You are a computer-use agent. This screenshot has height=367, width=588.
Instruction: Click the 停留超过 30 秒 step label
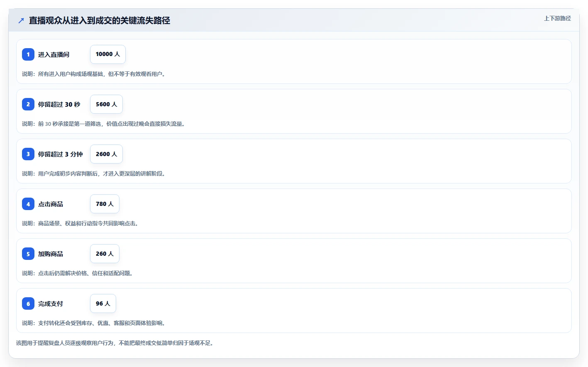pyautogui.click(x=59, y=104)
